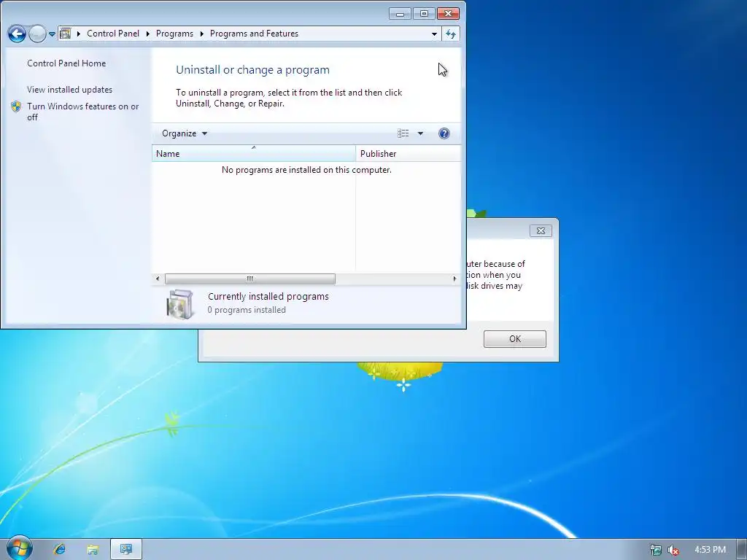Close the background dialog with its X
The height and width of the screenshot is (560, 747).
click(x=541, y=231)
